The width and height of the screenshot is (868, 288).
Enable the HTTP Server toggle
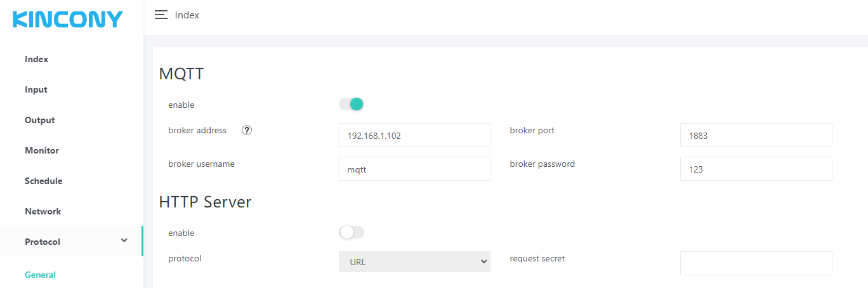[x=352, y=233]
